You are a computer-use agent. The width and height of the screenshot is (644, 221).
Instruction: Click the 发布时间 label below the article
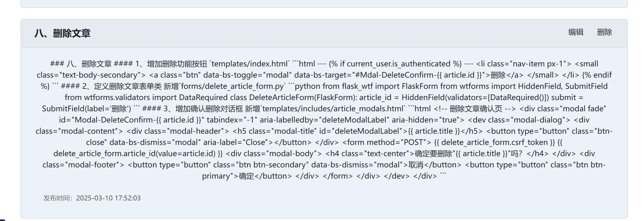click(58, 198)
